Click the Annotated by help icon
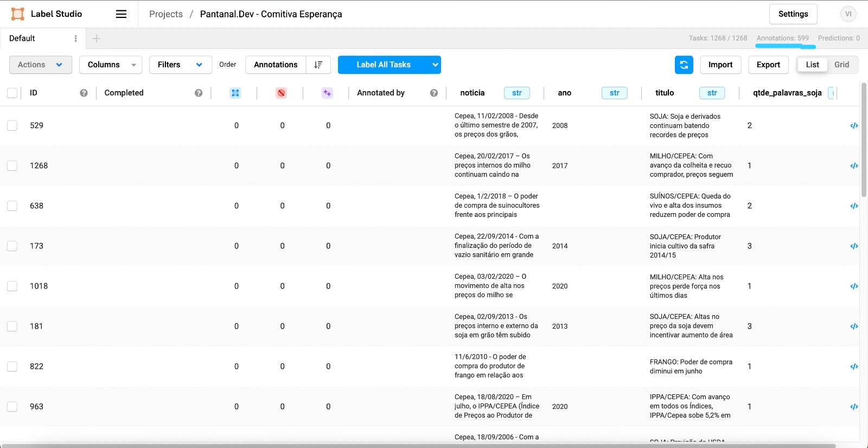Viewport: 868px width, 448px height. click(434, 93)
